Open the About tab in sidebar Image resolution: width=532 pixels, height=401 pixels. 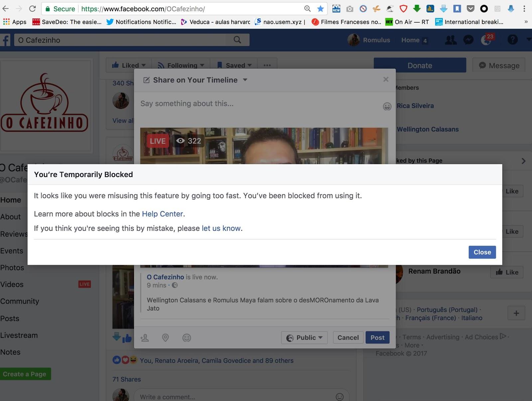[11, 217]
